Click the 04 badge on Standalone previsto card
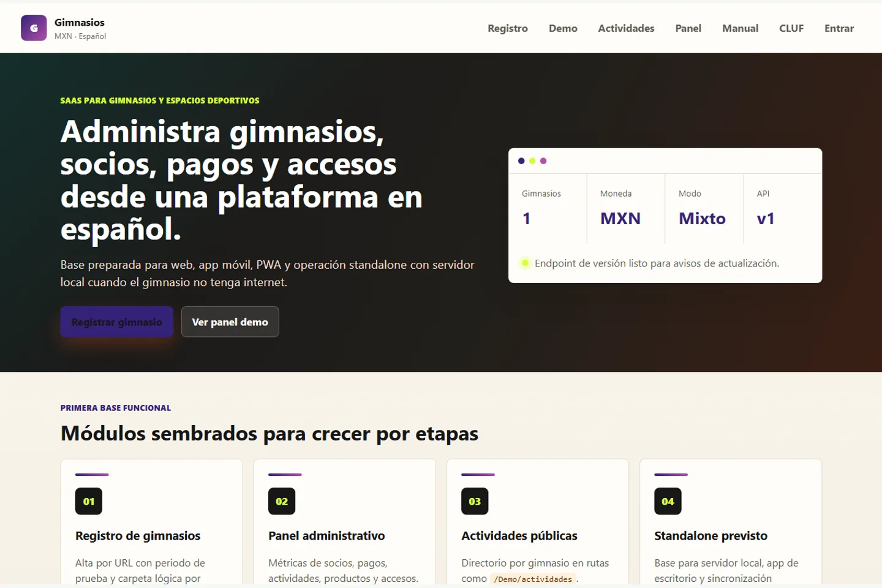The width and height of the screenshot is (882, 588). click(668, 501)
